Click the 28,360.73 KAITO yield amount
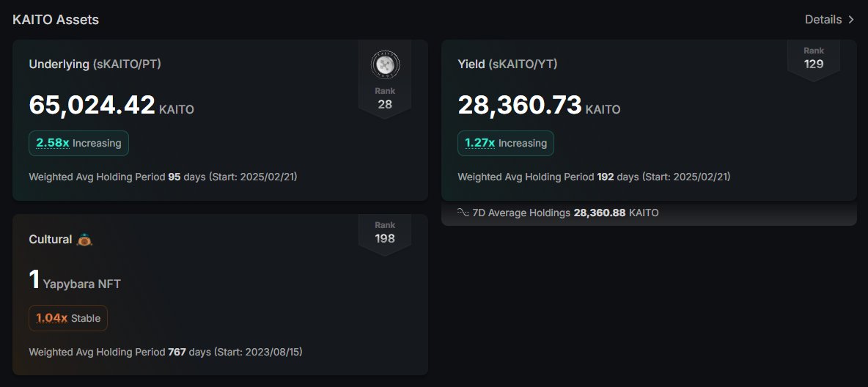The width and height of the screenshot is (868, 387). pos(539,106)
